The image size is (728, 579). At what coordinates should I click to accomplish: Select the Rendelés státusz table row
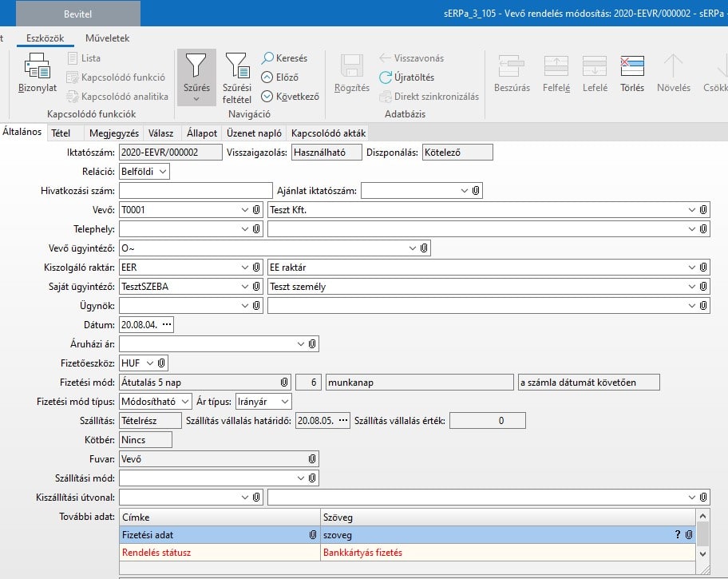click(x=218, y=552)
